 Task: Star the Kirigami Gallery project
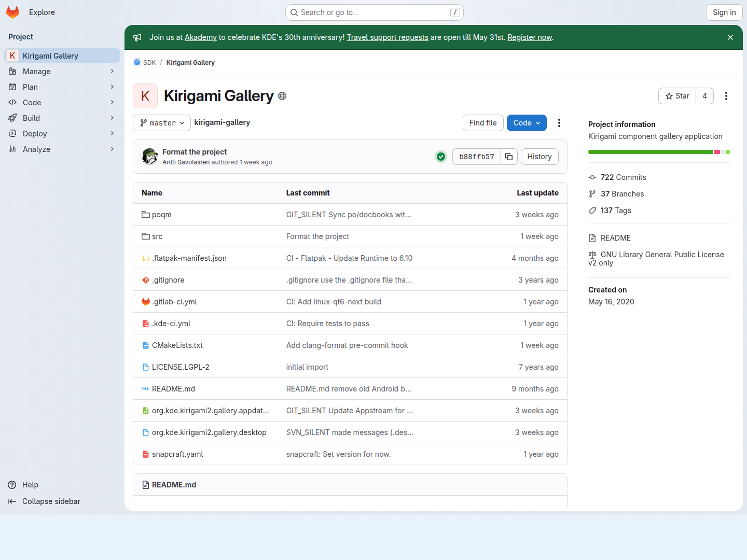677,96
